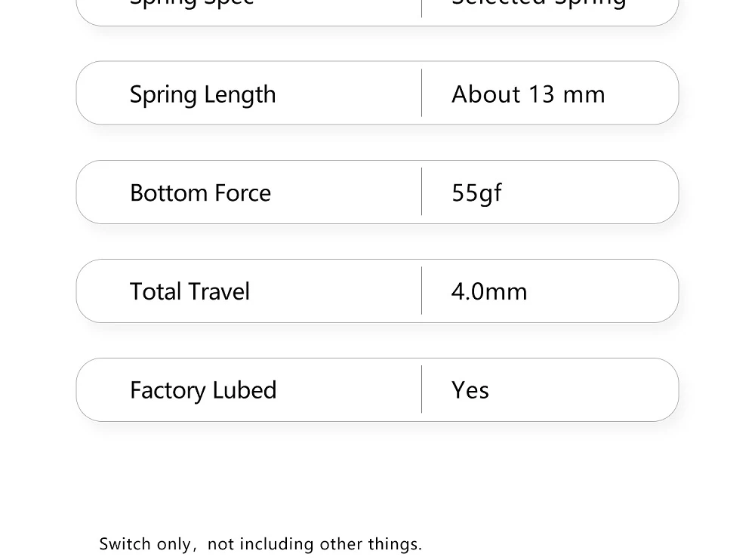Click the divider line in Factory Lubed row
The width and height of the screenshot is (755, 560).
pos(421,389)
